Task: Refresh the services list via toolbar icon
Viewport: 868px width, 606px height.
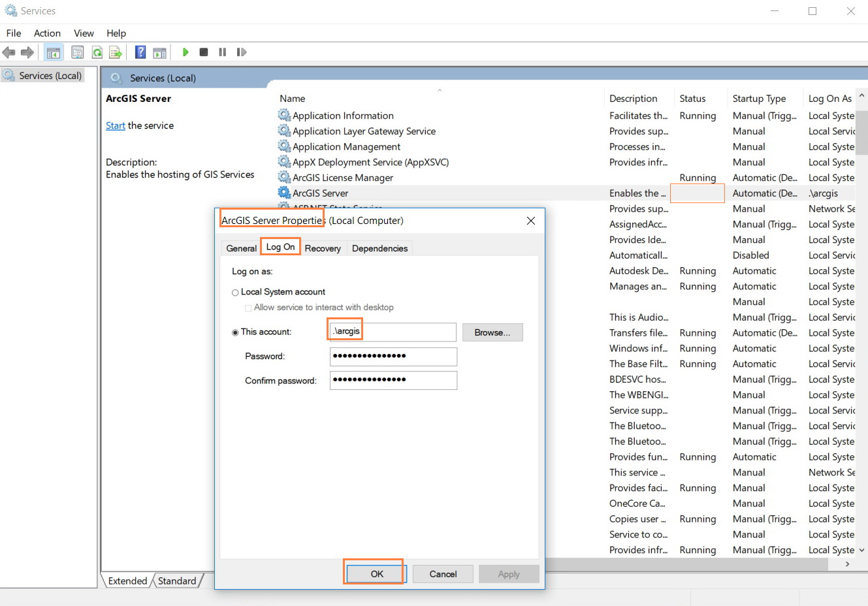Action: (97, 52)
